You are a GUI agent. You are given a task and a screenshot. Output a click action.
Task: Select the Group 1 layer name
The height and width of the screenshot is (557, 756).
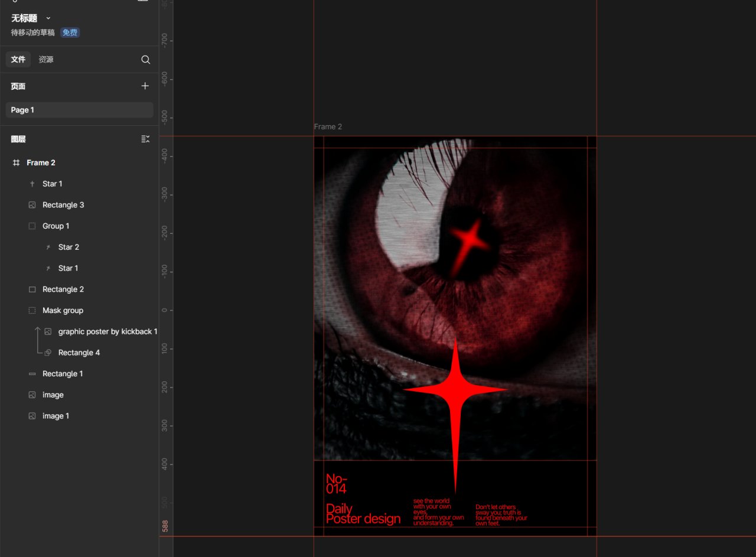(x=56, y=226)
